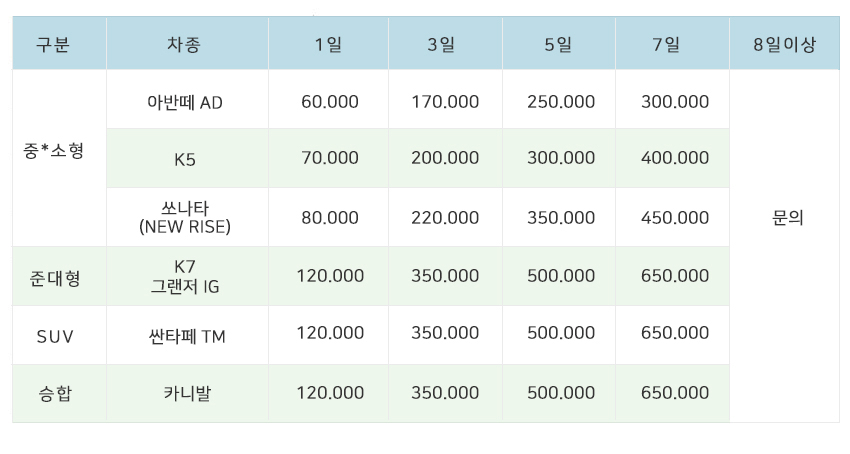This screenshot has height=454, width=850.
Task: Select the 3일 column header
Action: [444, 44]
